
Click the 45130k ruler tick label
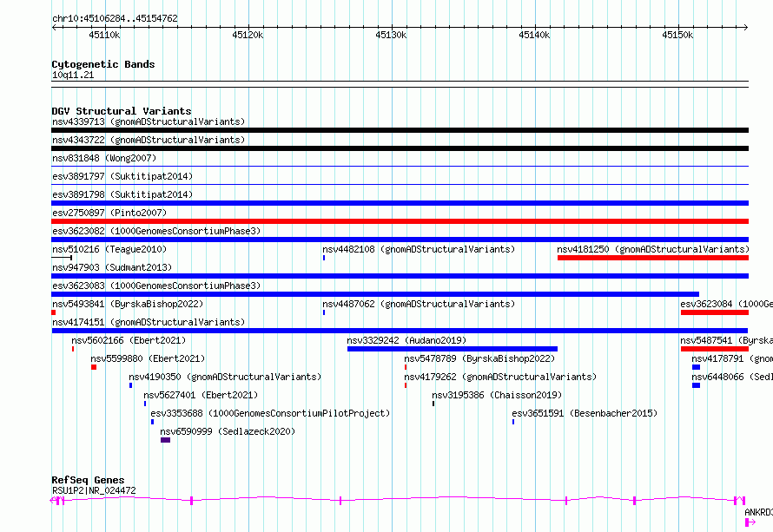391,35
